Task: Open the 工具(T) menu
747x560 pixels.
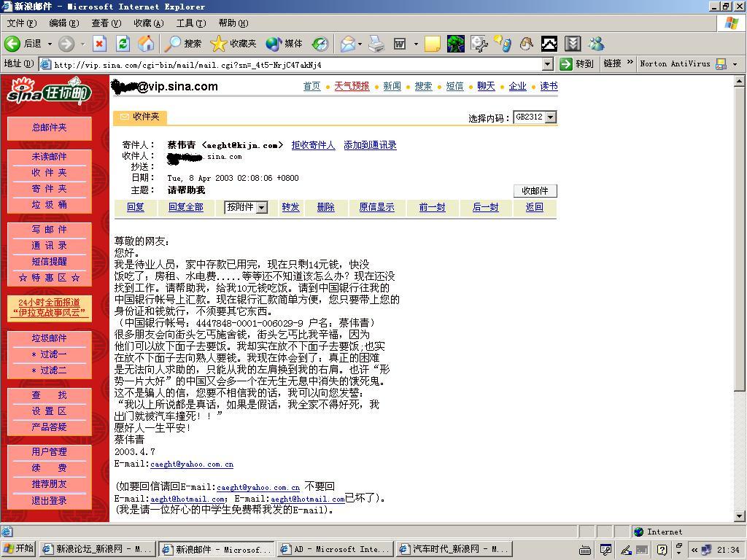Action: coord(191,23)
